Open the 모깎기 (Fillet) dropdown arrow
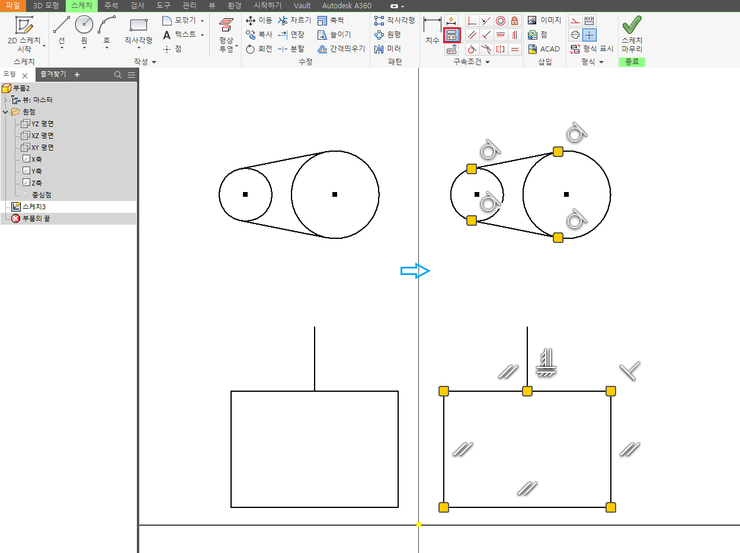740x553 pixels. coord(203,20)
